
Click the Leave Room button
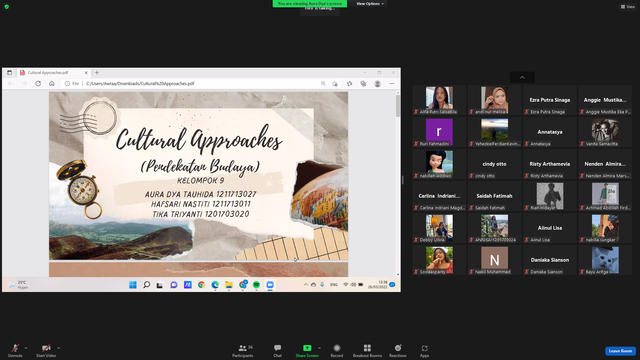click(620, 351)
